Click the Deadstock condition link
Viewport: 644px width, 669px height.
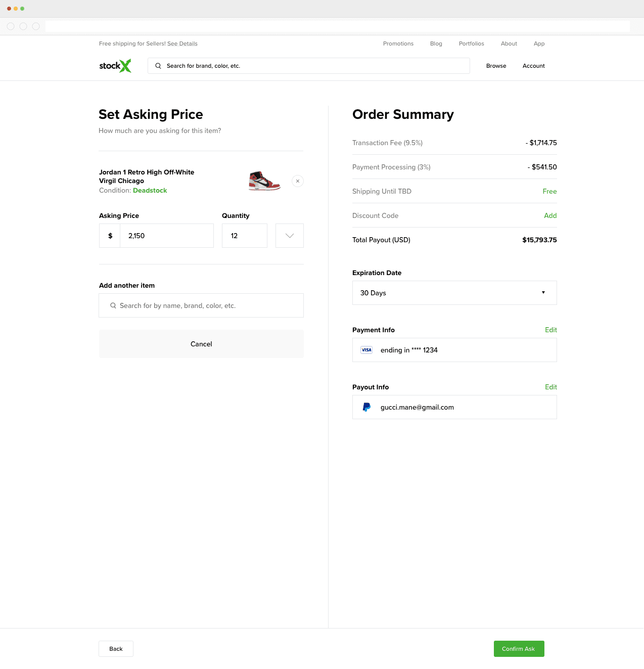pyautogui.click(x=150, y=190)
